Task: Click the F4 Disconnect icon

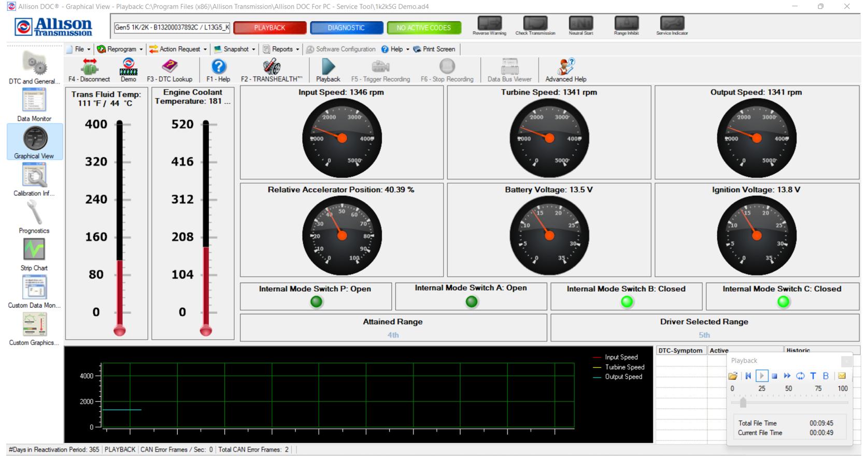Action: click(x=89, y=70)
